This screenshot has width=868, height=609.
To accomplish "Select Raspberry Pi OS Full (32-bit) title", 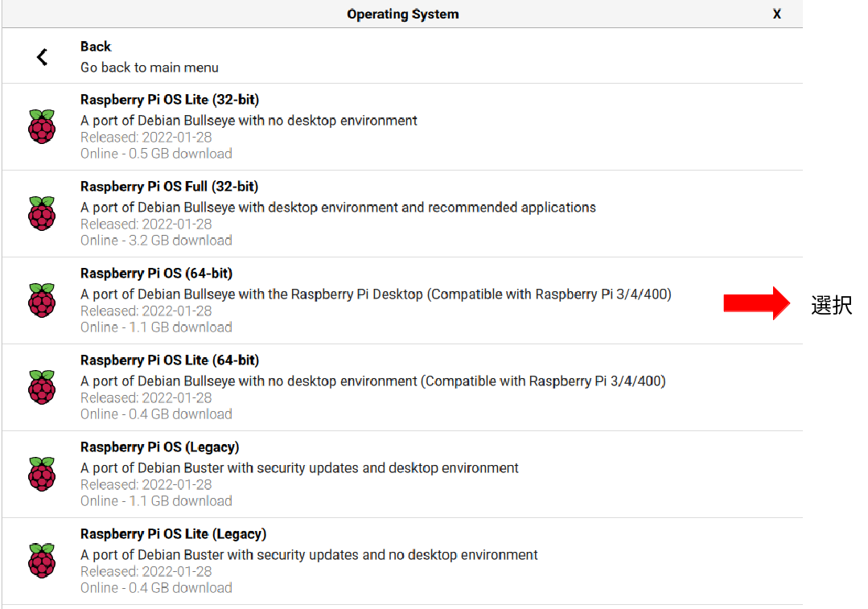I will click(170, 187).
